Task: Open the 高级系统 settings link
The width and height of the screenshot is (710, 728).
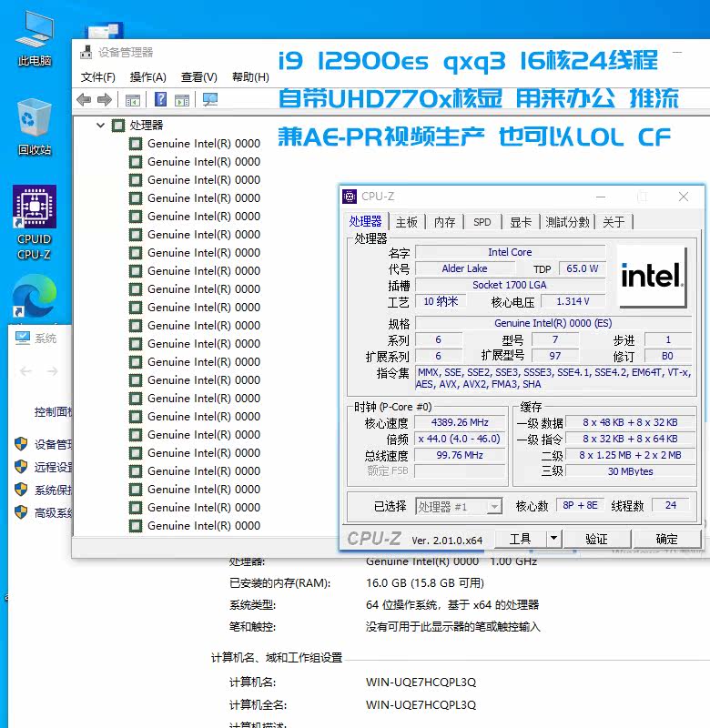Action: 53,512
